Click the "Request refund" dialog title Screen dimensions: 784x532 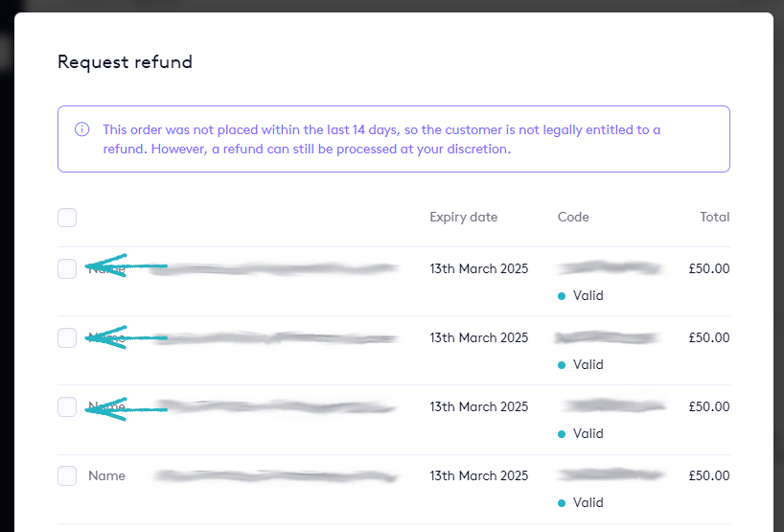pyautogui.click(x=125, y=62)
